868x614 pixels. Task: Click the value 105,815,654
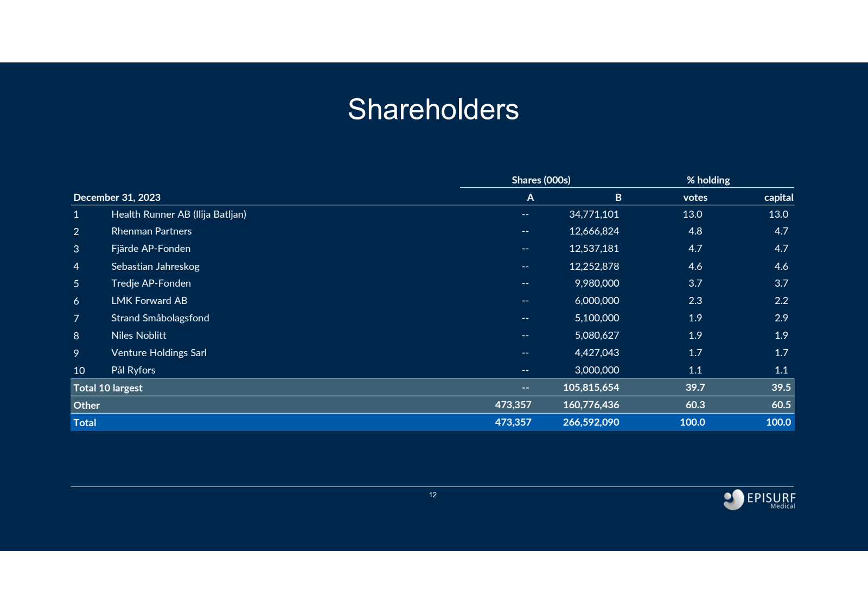591,387
